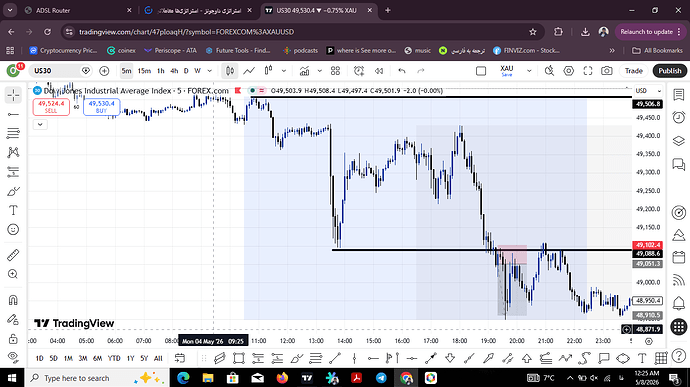Viewport: 690px width, 387px height.
Task: Open the help center question mark
Action: coord(679,355)
